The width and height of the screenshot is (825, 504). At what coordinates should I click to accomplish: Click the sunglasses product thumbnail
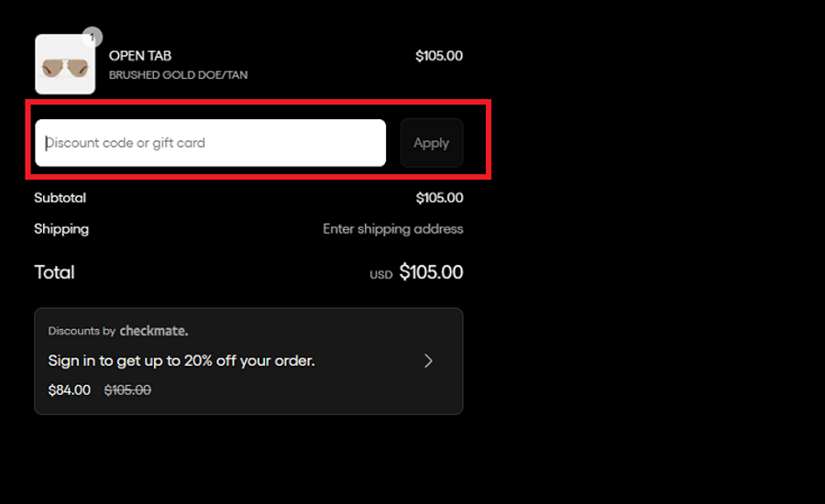65,65
